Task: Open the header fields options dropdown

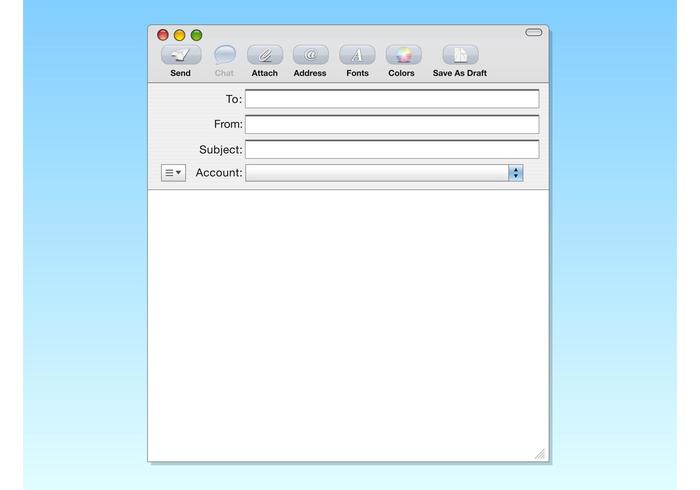Action: (x=173, y=173)
